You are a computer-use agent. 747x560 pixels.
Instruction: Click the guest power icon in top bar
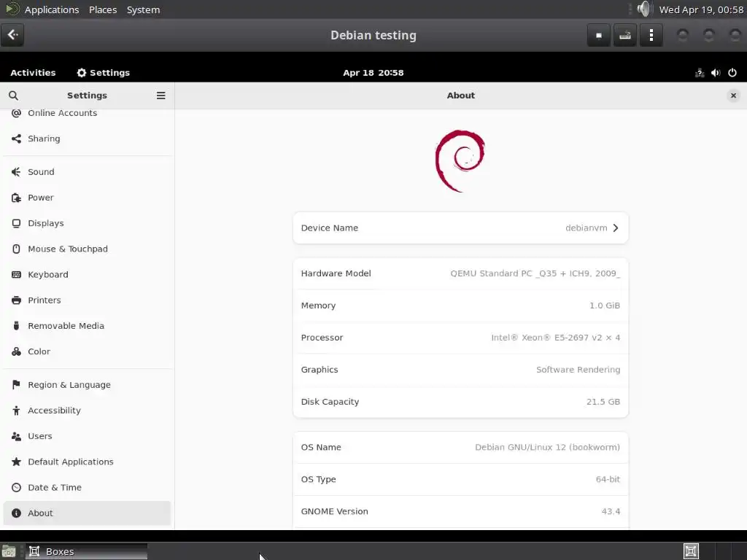click(732, 73)
